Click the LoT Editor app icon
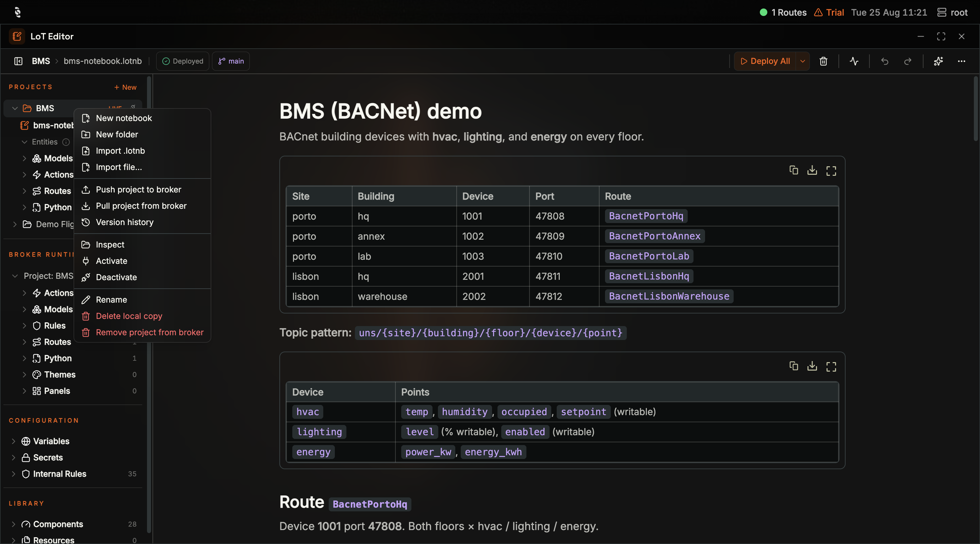Viewport: 980px width, 544px height. 17,36
